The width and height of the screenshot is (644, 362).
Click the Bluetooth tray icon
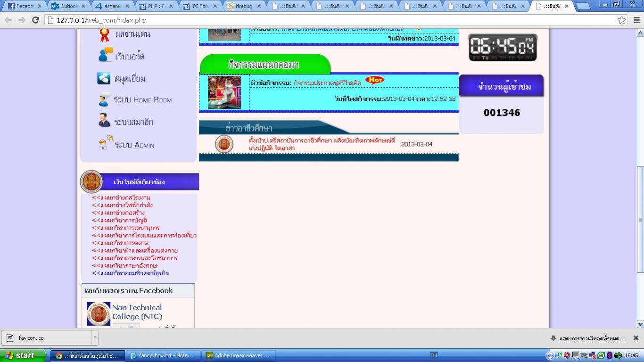tap(609, 355)
